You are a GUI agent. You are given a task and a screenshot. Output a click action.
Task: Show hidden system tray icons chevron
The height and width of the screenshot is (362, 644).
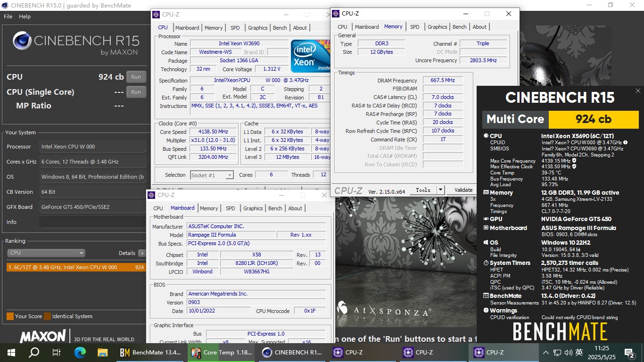tap(546, 352)
